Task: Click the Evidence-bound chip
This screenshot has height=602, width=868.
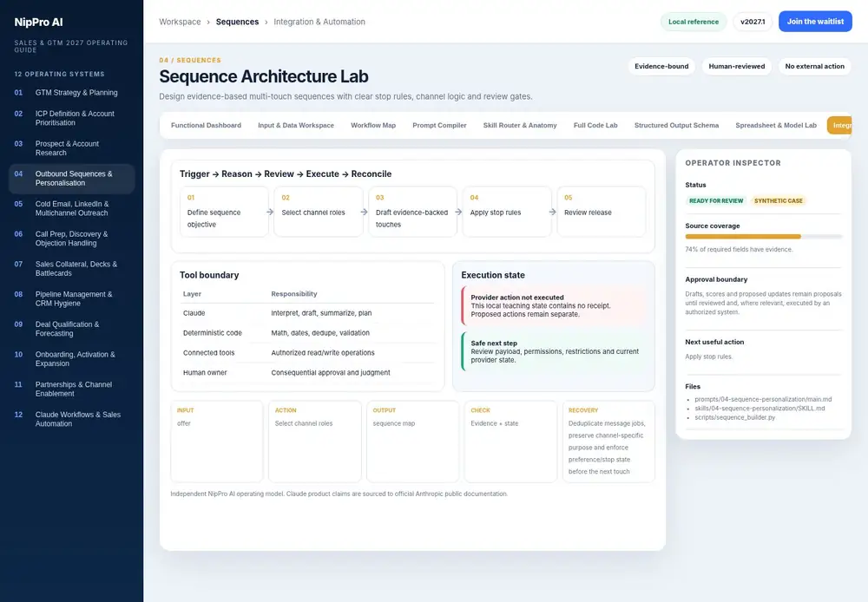Action: click(661, 67)
